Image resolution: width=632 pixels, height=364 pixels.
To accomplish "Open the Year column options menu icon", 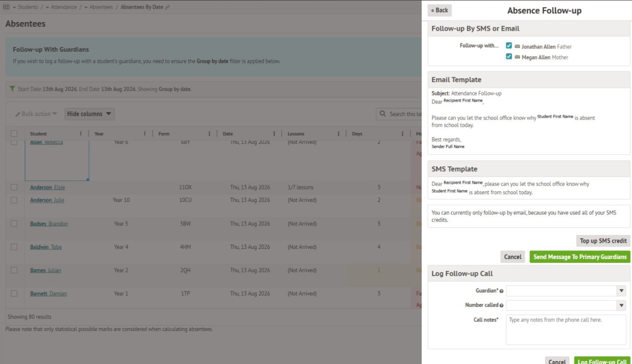I will (145, 134).
